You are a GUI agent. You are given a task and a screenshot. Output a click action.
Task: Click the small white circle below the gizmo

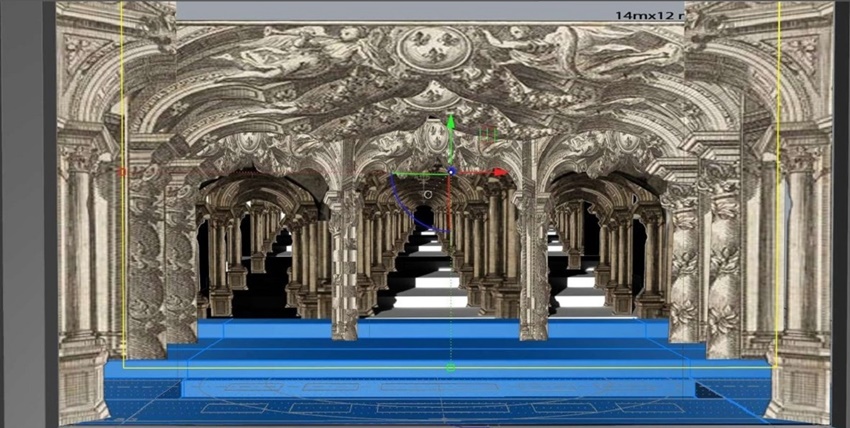428,194
